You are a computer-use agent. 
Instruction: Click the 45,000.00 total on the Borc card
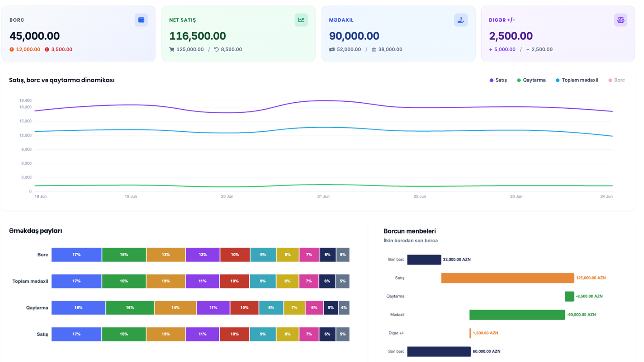click(34, 36)
